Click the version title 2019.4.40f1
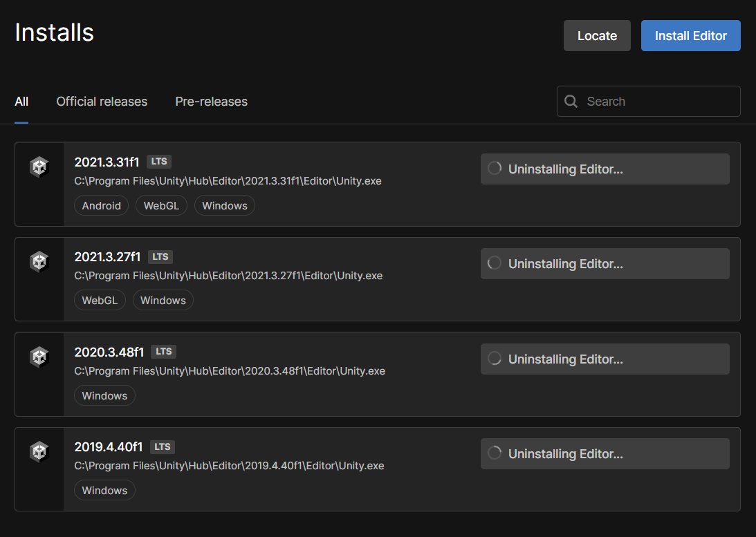 tap(109, 447)
